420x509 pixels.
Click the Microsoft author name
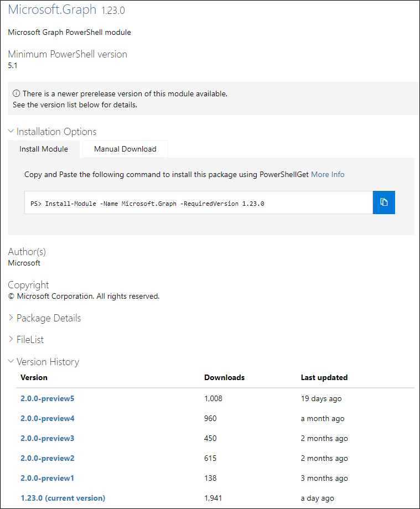24,263
